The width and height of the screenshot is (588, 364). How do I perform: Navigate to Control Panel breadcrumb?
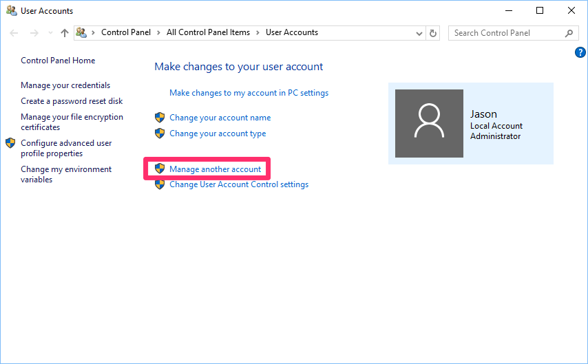pyautogui.click(x=127, y=33)
